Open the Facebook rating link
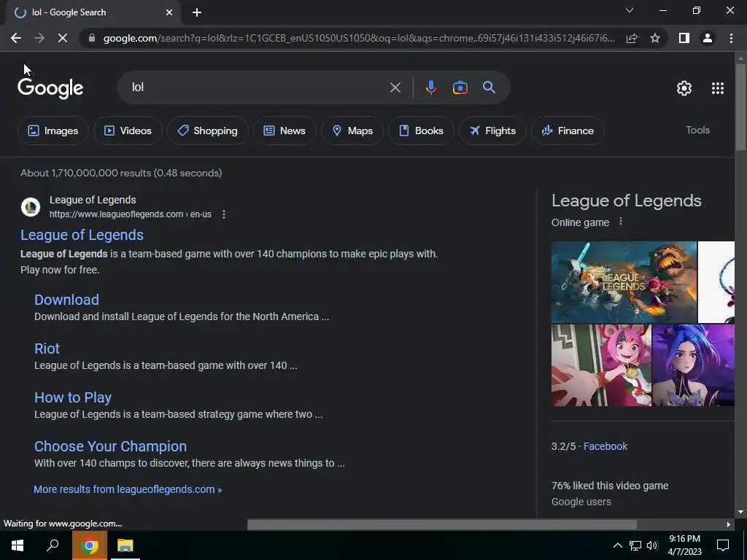747x560 pixels. 605,446
